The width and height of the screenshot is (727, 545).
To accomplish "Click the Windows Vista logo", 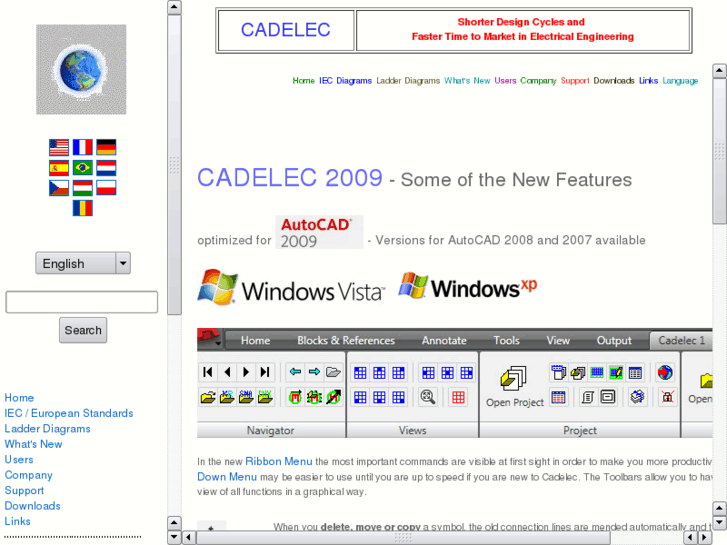I will pyautogui.click(x=291, y=288).
